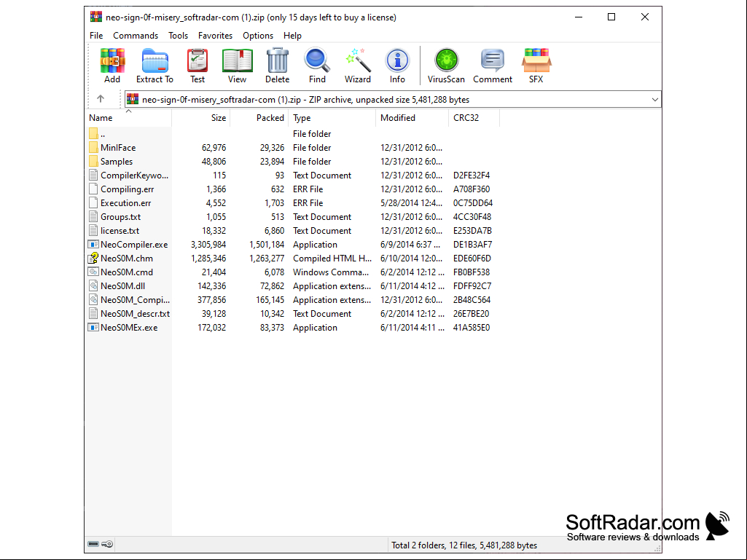Select the Groups.txt file name
Image resolution: width=747 pixels, height=560 pixels.
coord(120,217)
